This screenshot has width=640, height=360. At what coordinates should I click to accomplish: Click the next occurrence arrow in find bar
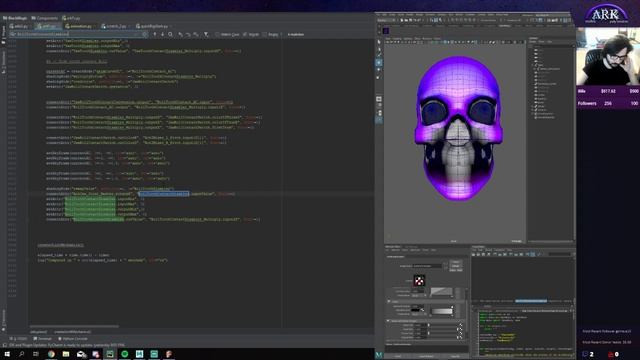click(x=162, y=34)
